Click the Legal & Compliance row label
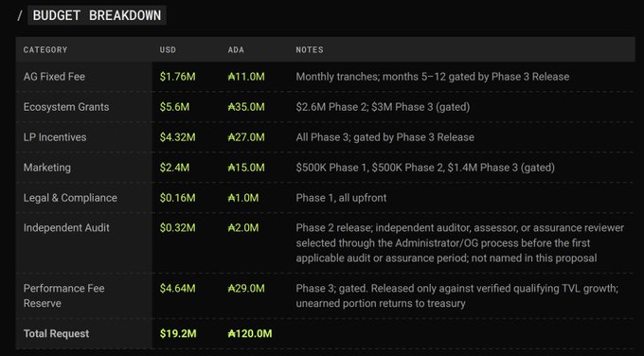The width and height of the screenshot is (644, 356). tap(70, 198)
